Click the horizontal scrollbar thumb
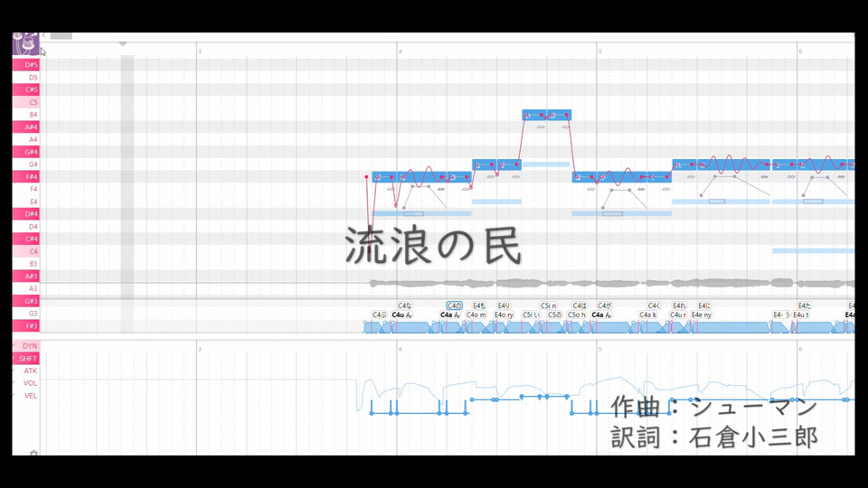 (x=61, y=36)
